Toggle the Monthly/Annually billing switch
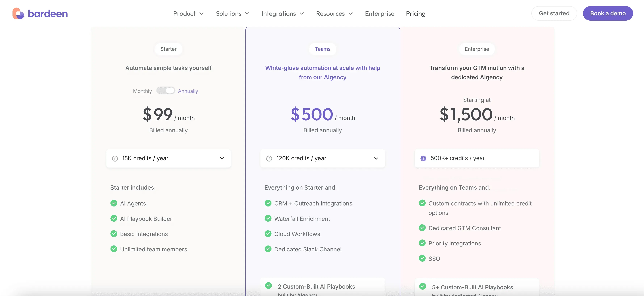This screenshot has height=296, width=644. coord(165,91)
